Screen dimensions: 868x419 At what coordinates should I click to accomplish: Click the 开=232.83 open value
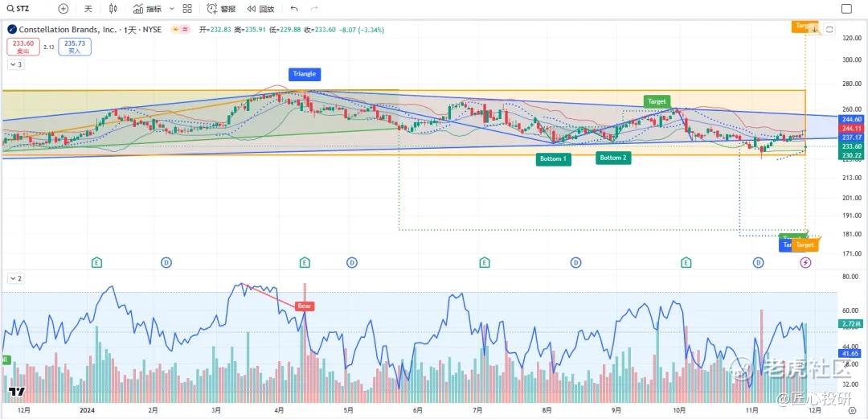215,30
